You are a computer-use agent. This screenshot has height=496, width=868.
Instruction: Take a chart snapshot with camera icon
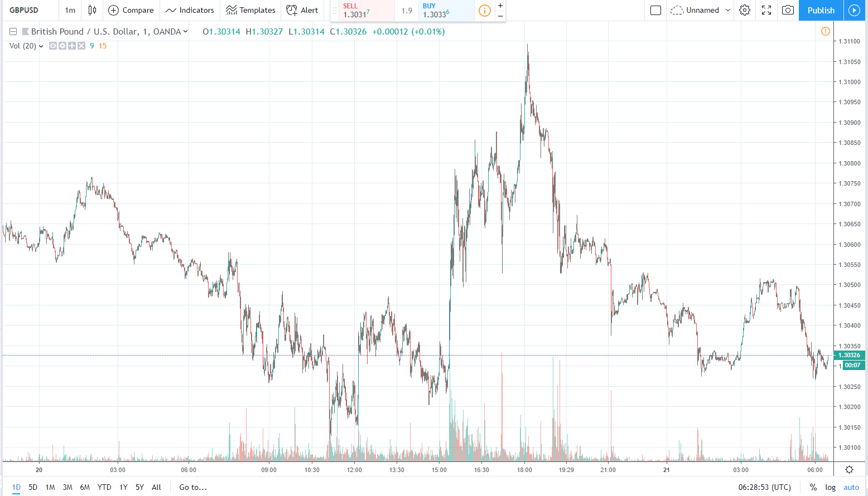pos(788,10)
